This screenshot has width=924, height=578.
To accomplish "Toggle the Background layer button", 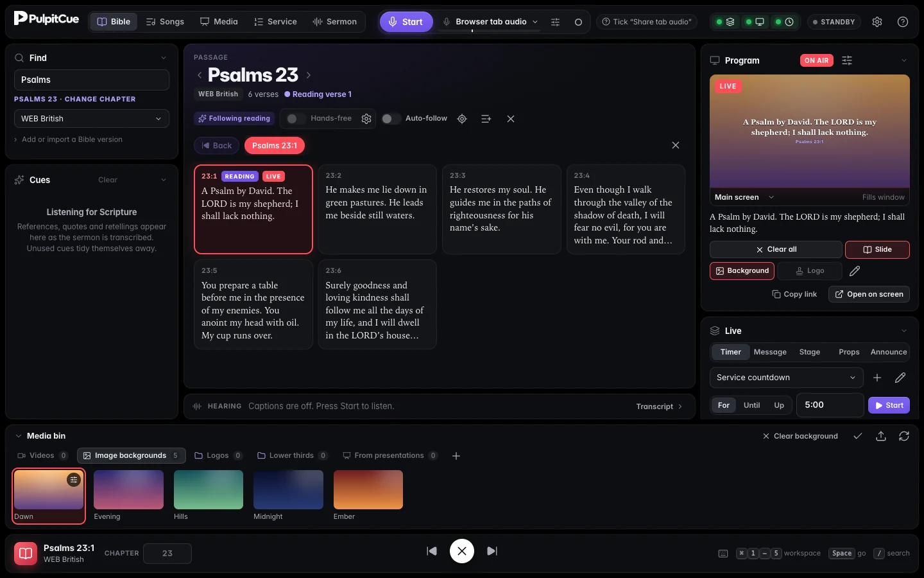I will pyautogui.click(x=742, y=271).
